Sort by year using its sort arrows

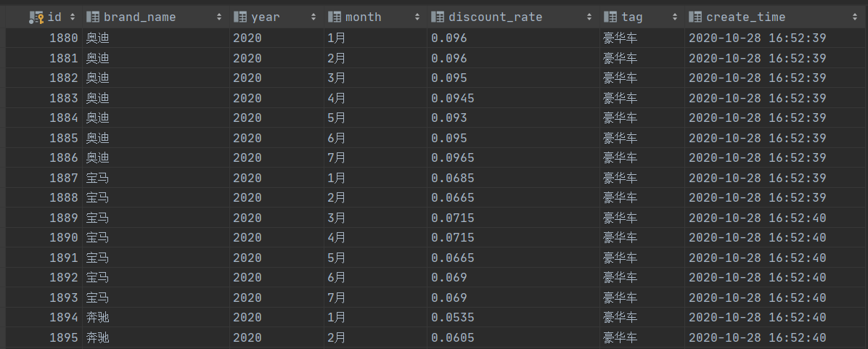(314, 17)
